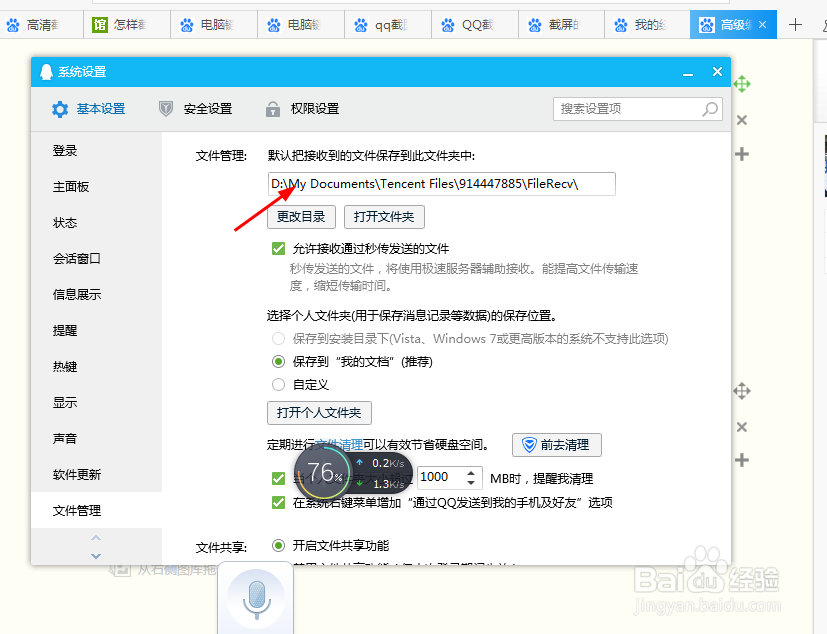The height and width of the screenshot is (634, 827).
Task: Click the upper green move-arrows icon
Action: [742, 84]
